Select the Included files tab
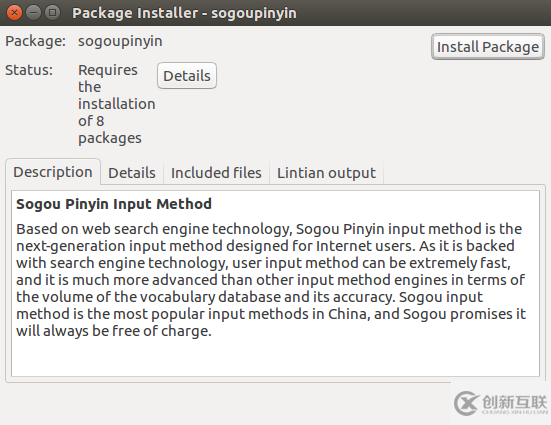This screenshot has height=425, width=551. tap(216, 173)
